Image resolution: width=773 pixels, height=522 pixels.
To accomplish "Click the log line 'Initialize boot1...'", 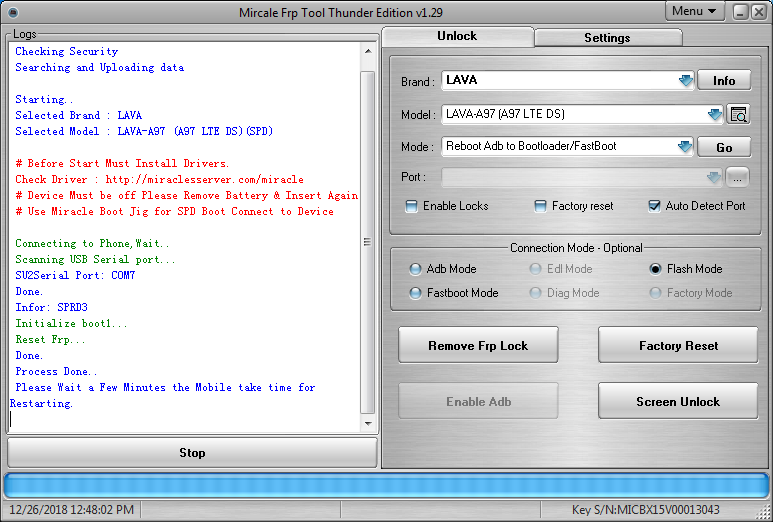I will [71, 323].
